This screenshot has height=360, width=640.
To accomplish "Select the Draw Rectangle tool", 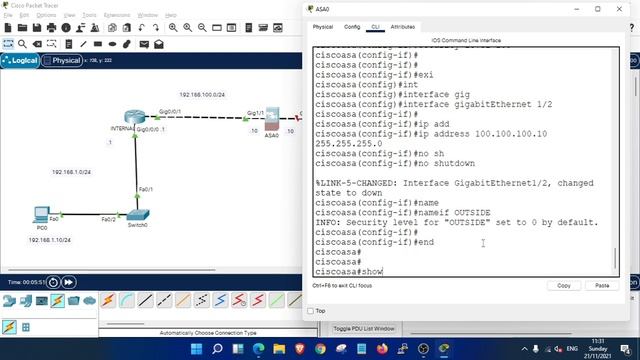I will tap(98, 44).
